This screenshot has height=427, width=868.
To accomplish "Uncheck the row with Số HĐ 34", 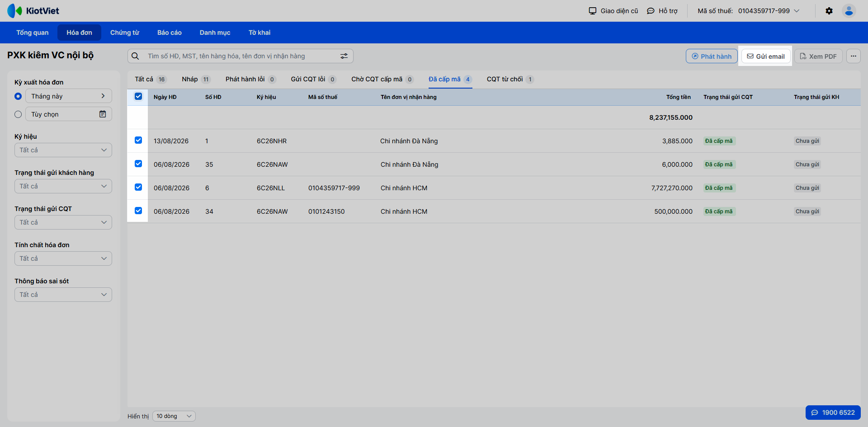I will pyautogui.click(x=138, y=211).
